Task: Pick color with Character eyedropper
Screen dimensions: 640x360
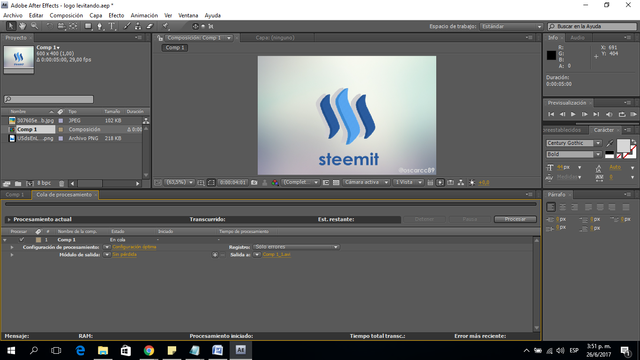Action: pyautogui.click(x=609, y=143)
